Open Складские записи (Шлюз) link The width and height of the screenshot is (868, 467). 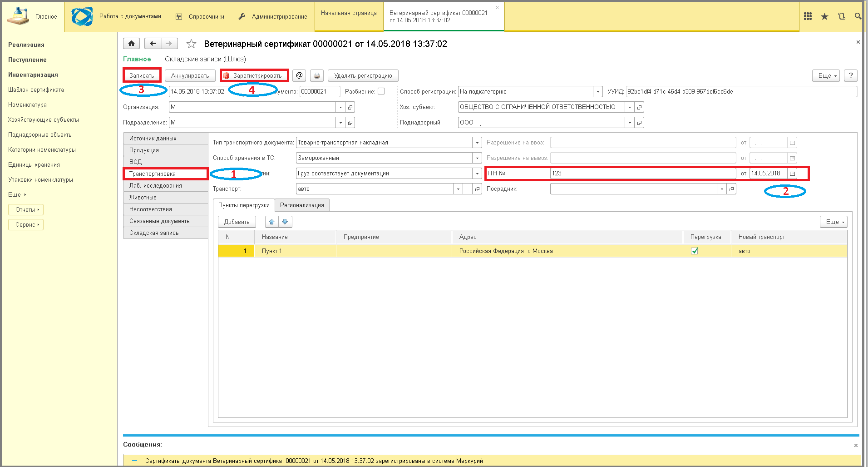pyautogui.click(x=205, y=59)
